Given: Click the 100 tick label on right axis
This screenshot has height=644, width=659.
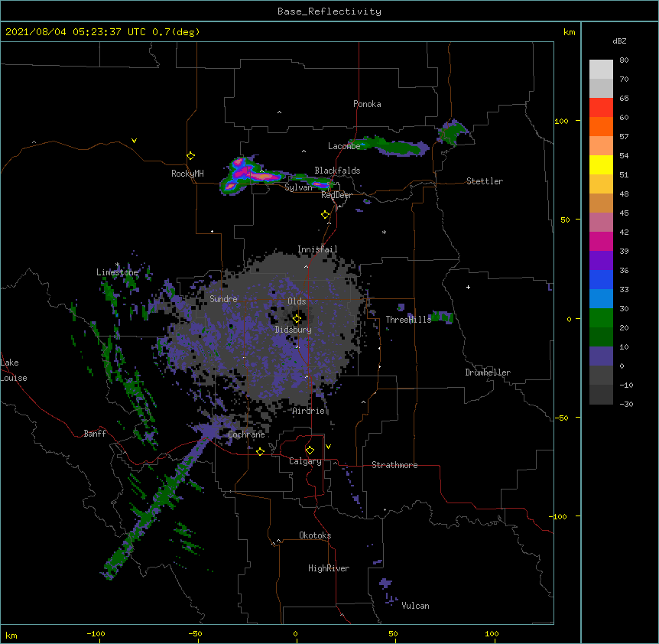Looking at the screenshot, I should [x=561, y=121].
